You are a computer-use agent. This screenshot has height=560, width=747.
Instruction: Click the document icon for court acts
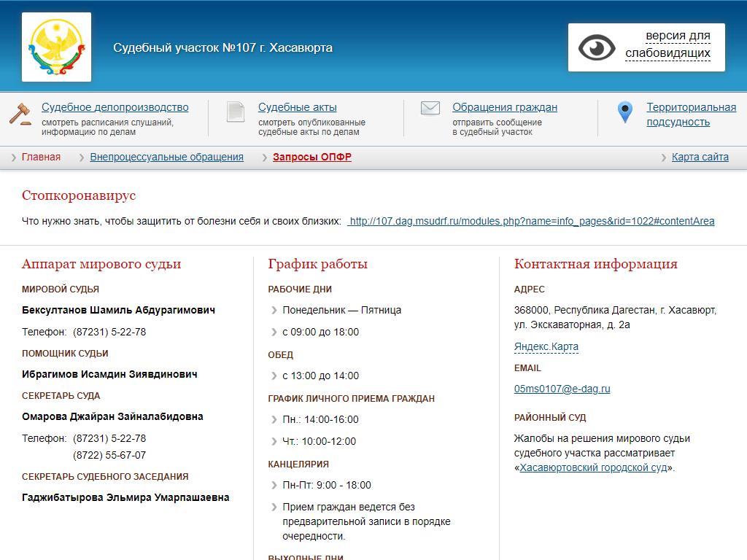tap(236, 112)
